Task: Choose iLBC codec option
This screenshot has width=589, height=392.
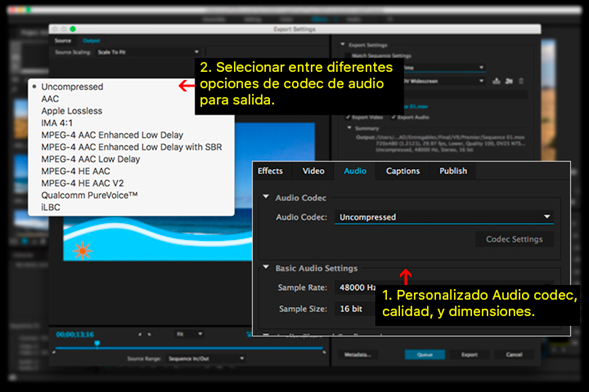Action: (131, 207)
